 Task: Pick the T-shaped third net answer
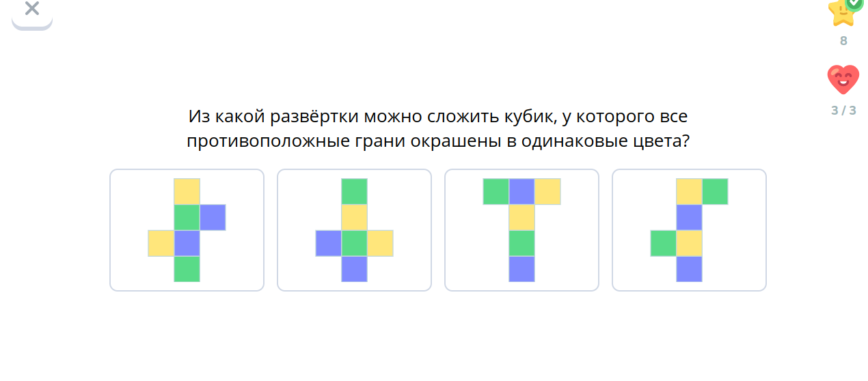click(521, 230)
